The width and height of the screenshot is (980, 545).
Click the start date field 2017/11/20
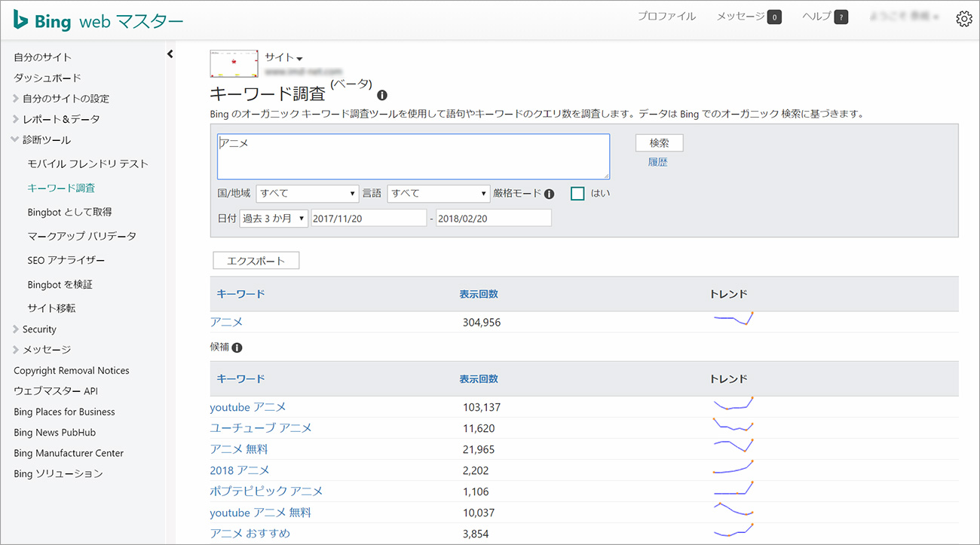tap(369, 218)
